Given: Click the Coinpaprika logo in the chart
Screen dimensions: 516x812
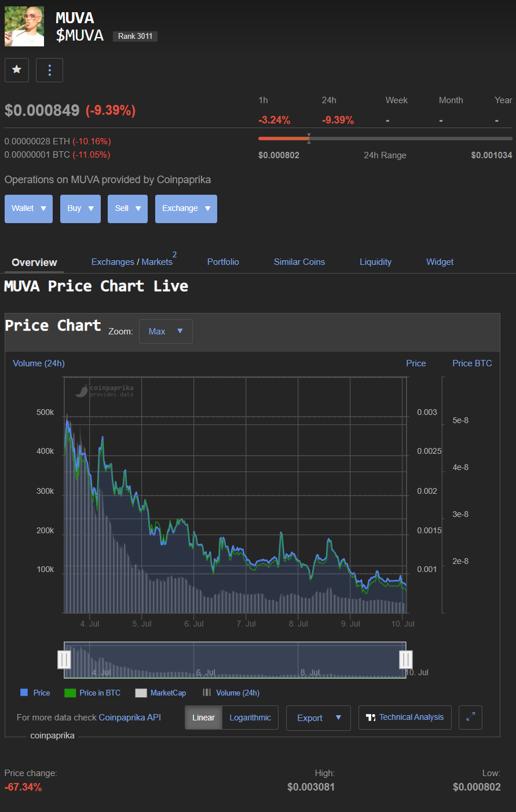Looking at the screenshot, I should 104,391.
